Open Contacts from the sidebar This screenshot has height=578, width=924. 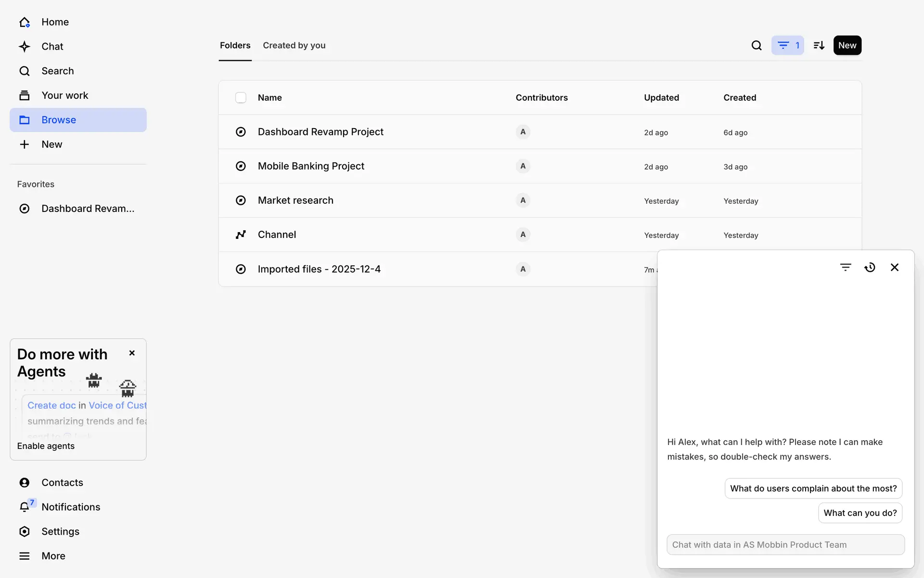click(62, 482)
